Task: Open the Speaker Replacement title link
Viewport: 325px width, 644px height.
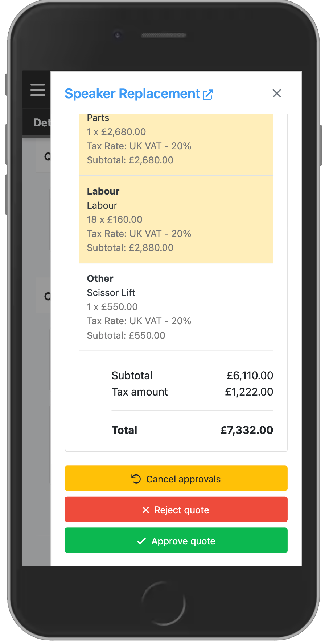Action: pyautogui.click(x=132, y=94)
